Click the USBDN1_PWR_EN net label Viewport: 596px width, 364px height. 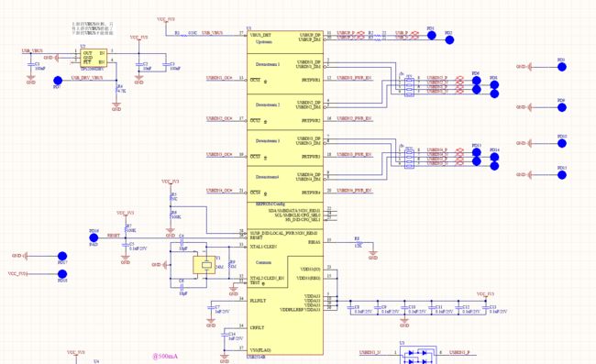(354, 78)
